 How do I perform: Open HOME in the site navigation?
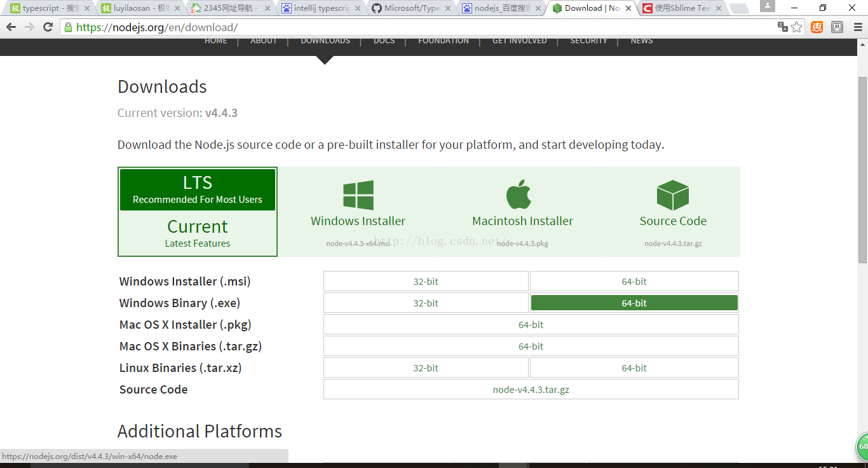coord(215,41)
